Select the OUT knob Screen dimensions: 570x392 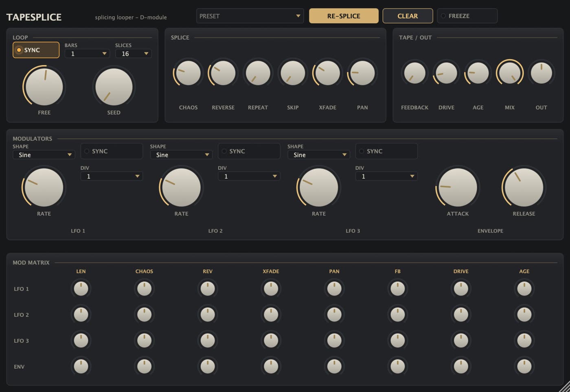[x=541, y=73]
